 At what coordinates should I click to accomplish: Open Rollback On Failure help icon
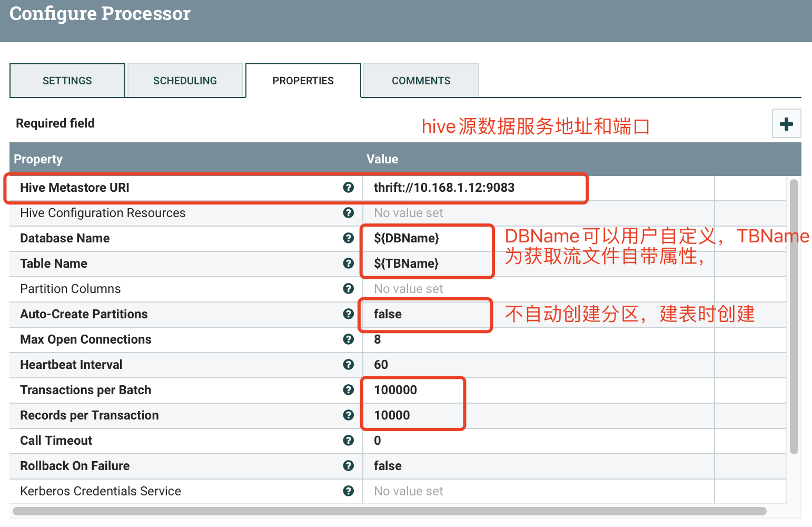[348, 466]
